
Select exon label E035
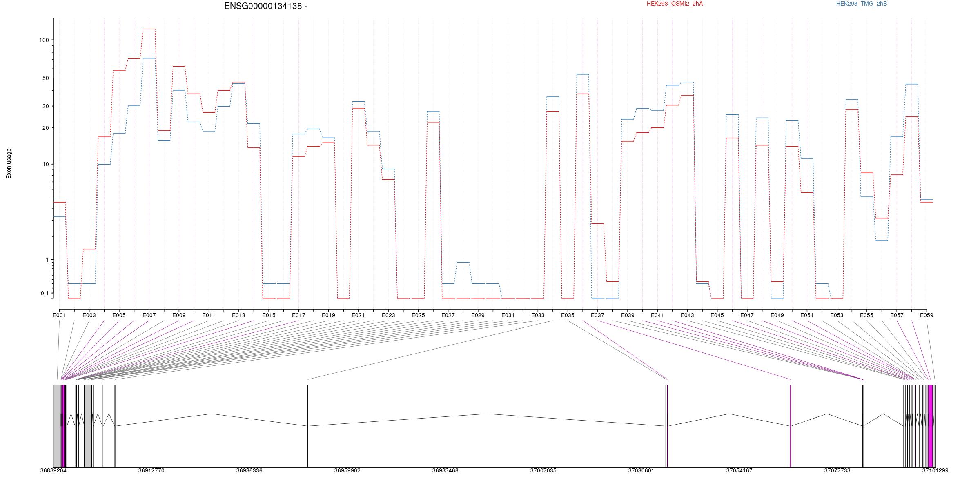click(568, 315)
